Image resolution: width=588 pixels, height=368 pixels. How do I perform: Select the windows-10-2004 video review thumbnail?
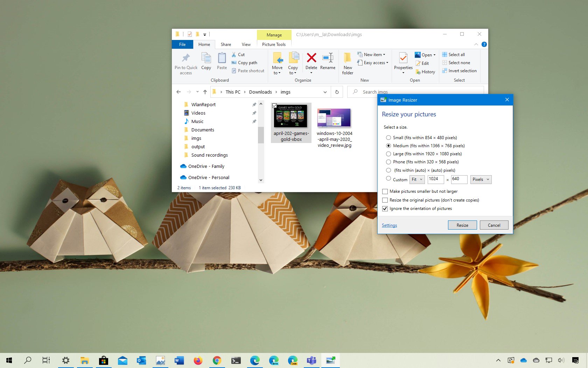pos(334,118)
